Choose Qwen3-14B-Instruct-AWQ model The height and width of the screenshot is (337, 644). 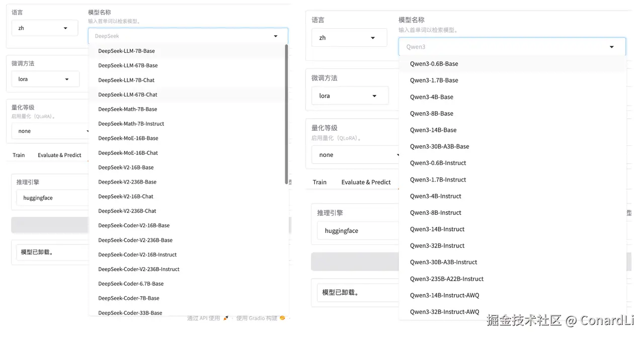(512, 295)
